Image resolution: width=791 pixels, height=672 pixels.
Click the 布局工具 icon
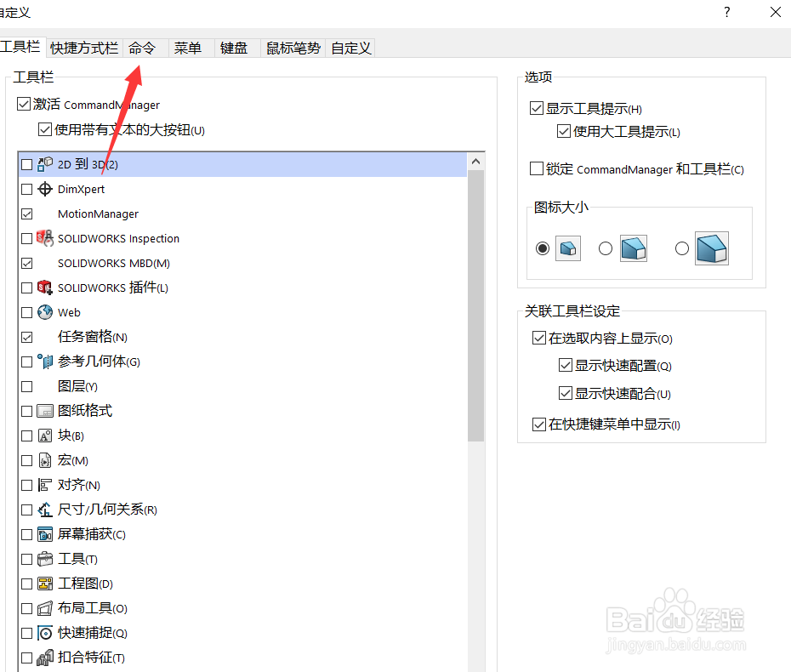coord(45,608)
